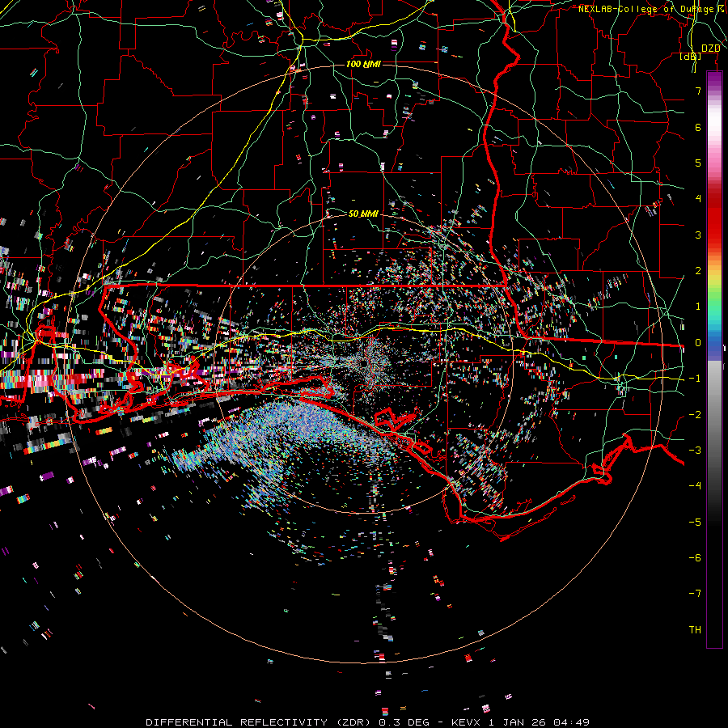Viewport: 728px width, 728px height.
Task: Click the 3 dB scale value
Action: point(698,235)
